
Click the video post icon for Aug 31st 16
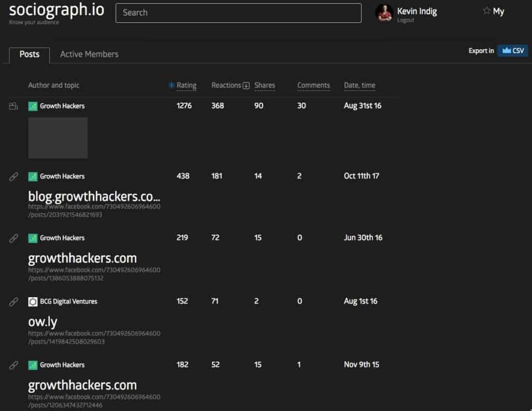14,106
